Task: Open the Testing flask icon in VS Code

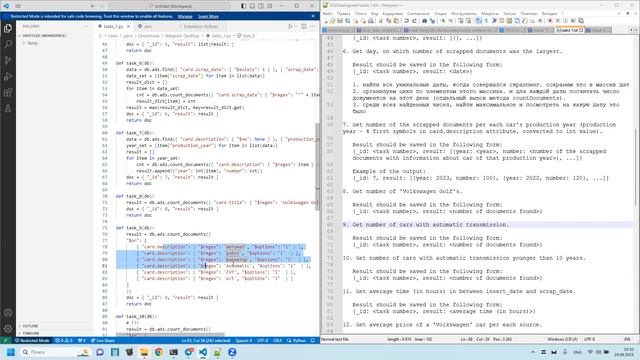Action: pyautogui.click(x=8, y=108)
